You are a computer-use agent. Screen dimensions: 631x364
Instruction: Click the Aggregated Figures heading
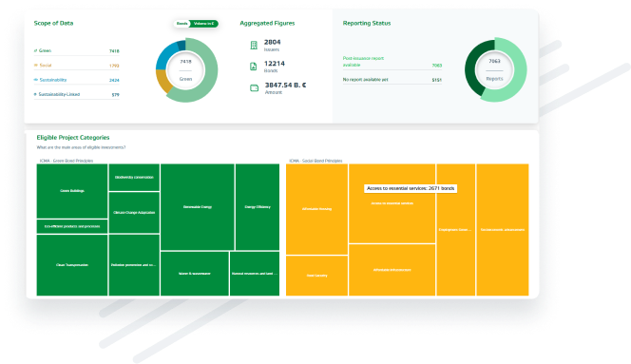click(x=267, y=23)
